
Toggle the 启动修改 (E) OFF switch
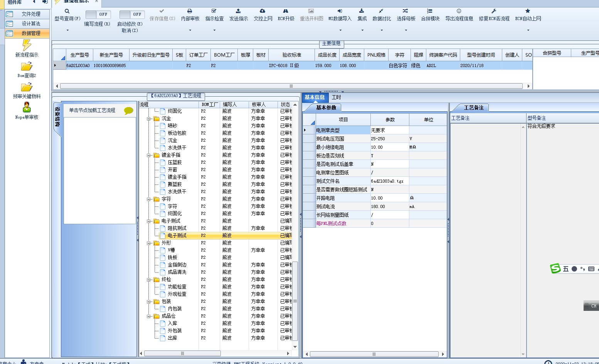132,14
